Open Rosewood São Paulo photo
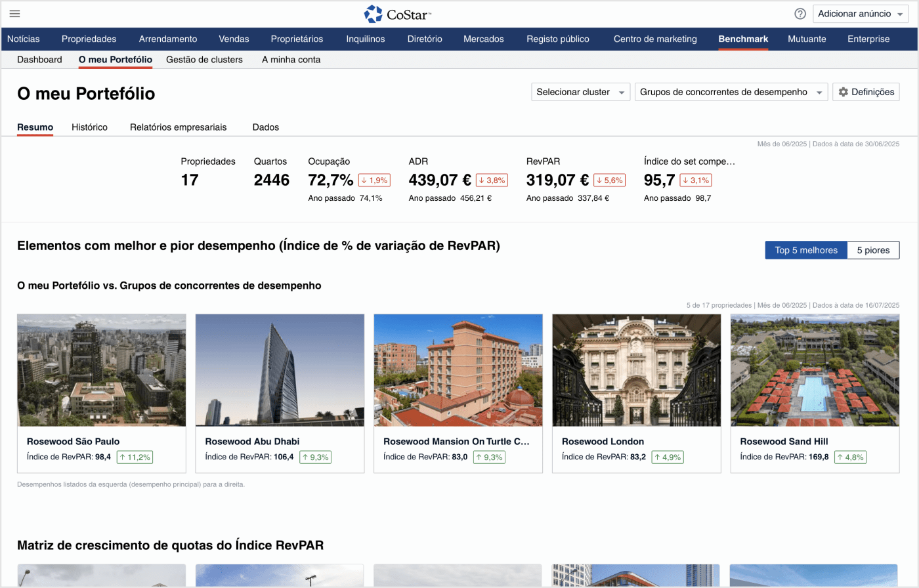 102,370
